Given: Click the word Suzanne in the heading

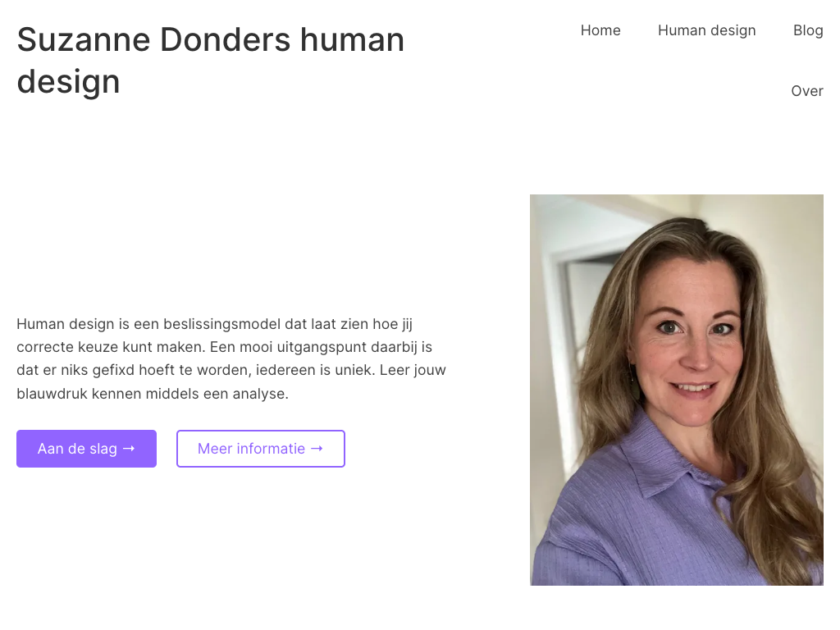Looking at the screenshot, I should coord(84,40).
